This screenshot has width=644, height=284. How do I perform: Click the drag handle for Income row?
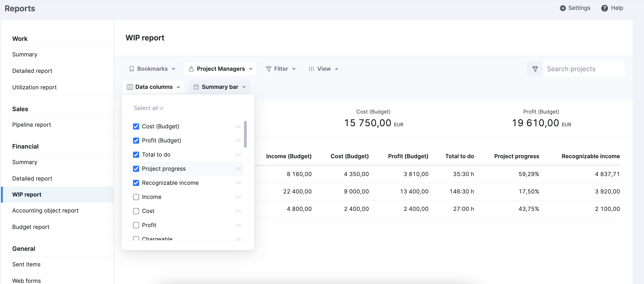[238, 197]
